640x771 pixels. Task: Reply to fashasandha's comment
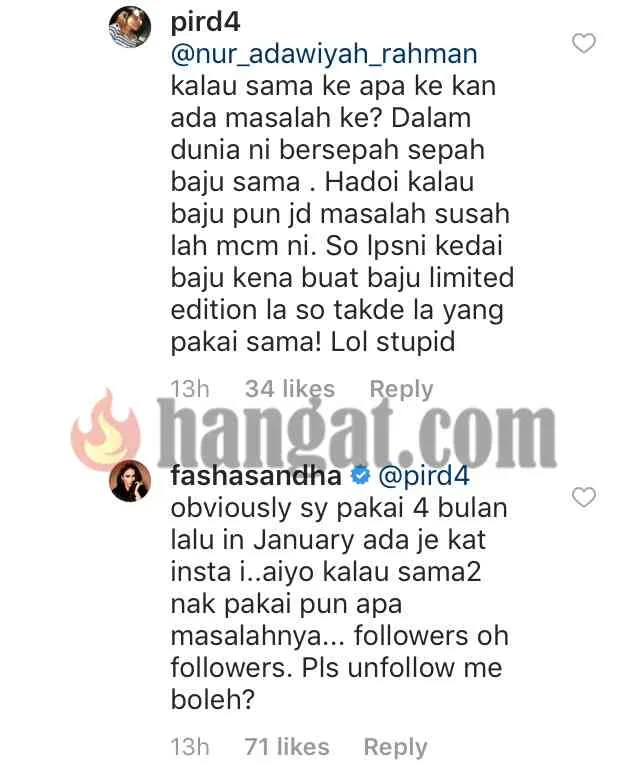tap(395, 747)
